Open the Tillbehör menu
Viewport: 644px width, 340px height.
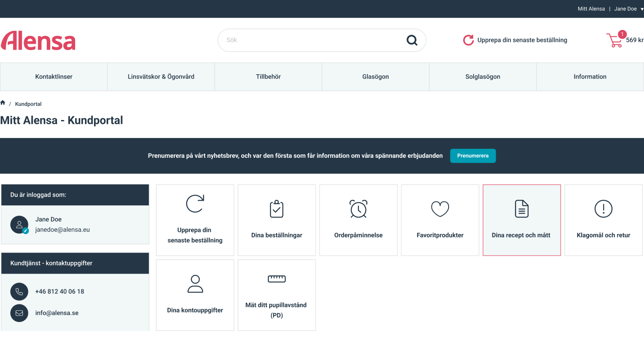click(x=268, y=77)
